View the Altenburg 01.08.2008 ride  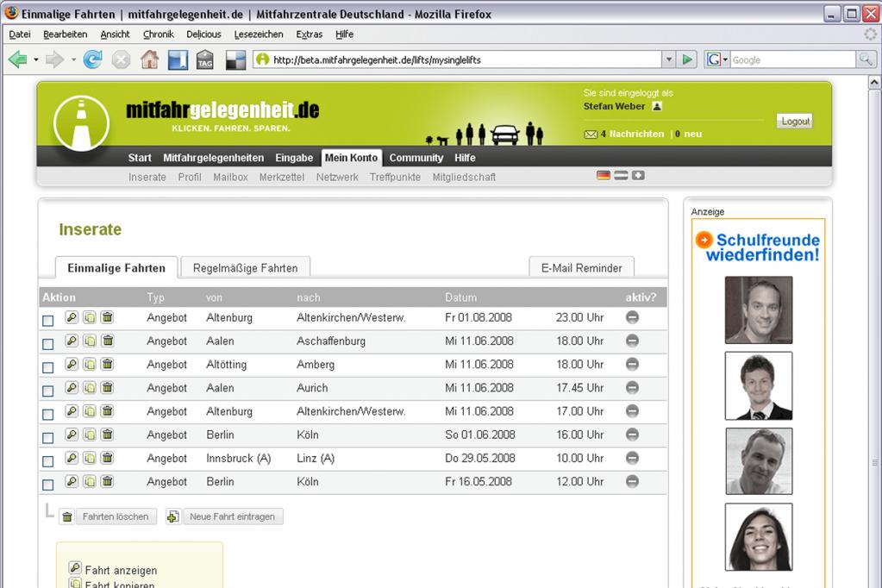click(x=72, y=316)
